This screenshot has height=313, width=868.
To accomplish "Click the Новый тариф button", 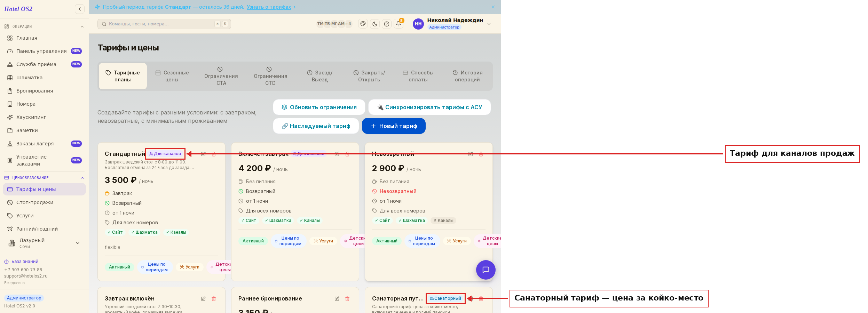I will click(394, 126).
